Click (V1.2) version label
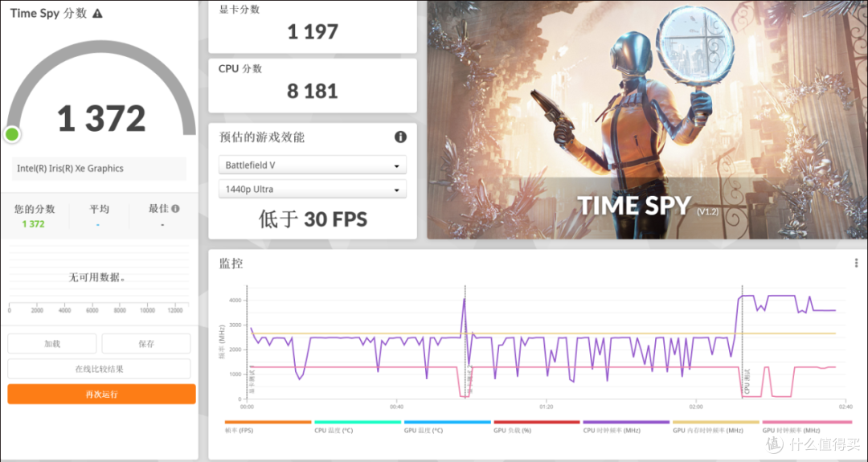The image size is (868, 462). point(707,211)
